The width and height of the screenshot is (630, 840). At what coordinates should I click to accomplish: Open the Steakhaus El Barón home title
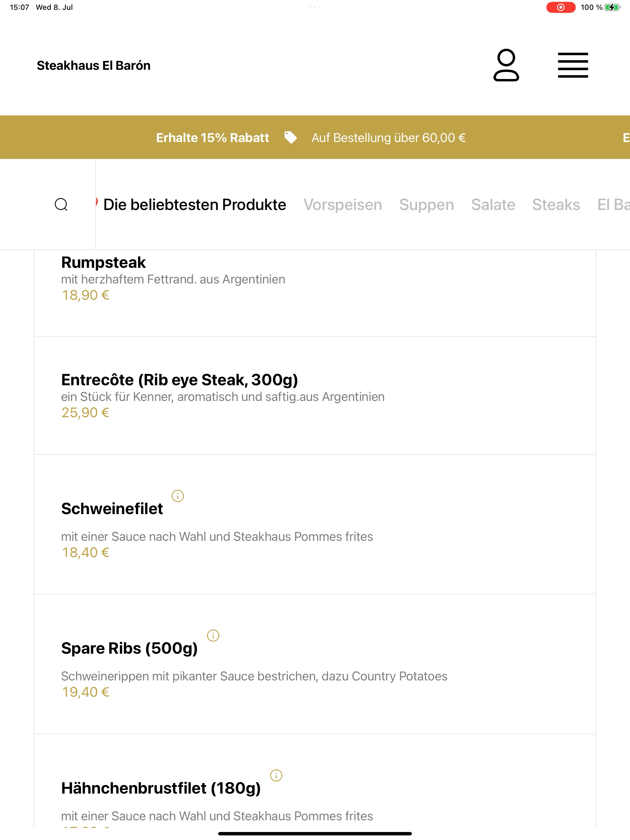tap(94, 65)
